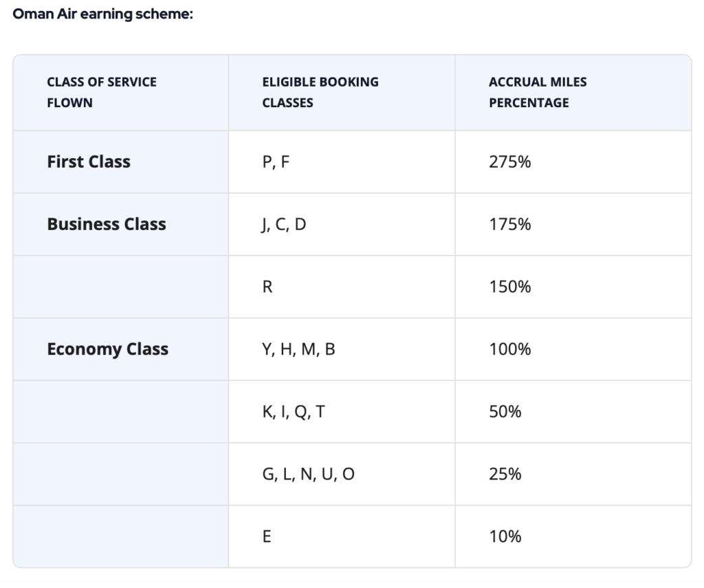Click the 'Y, H, M, B' booking classes cell
The height and width of the screenshot is (588, 704).
(x=298, y=349)
